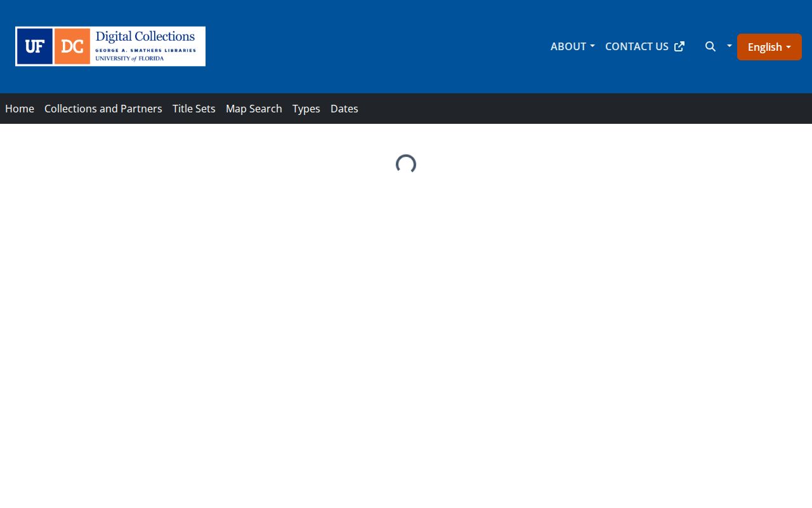Open Collections and Partners page
The height and width of the screenshot is (508, 812).
(103, 109)
